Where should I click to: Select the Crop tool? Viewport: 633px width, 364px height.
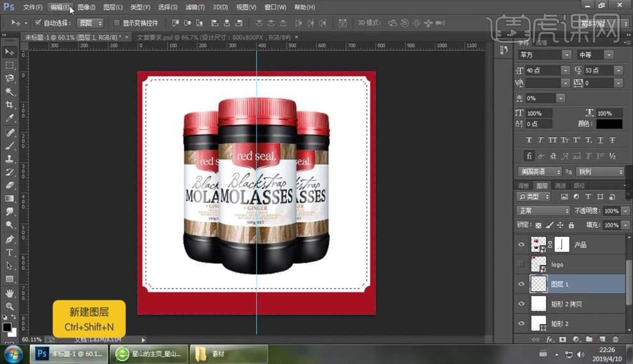[x=10, y=105]
